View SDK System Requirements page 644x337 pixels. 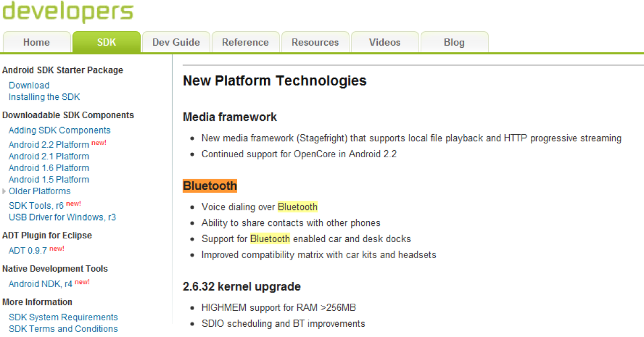click(63, 317)
